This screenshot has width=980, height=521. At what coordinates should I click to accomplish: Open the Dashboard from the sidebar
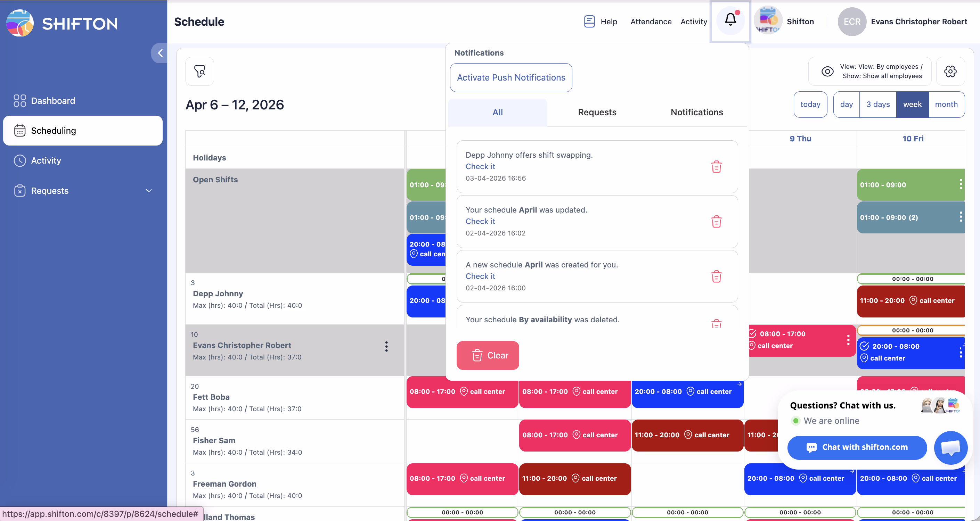click(53, 101)
